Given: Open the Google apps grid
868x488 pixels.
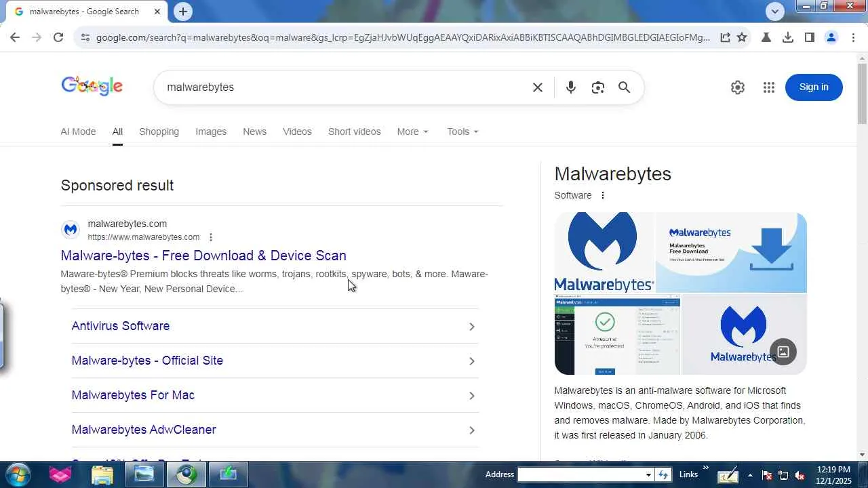Looking at the screenshot, I should 768,87.
